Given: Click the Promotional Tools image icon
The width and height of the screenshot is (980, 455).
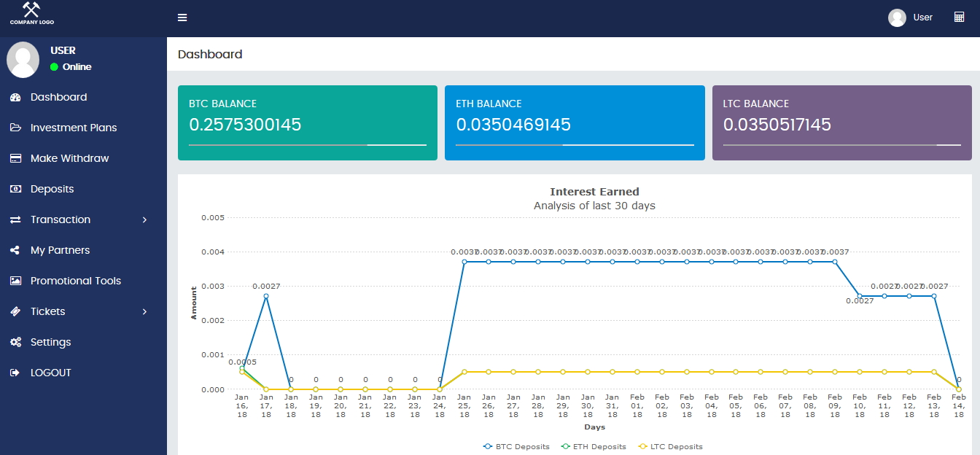Looking at the screenshot, I should point(15,281).
